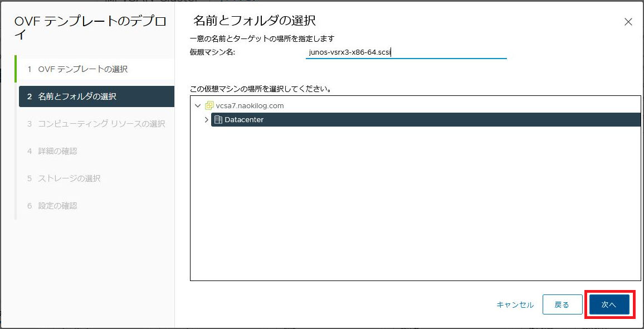Screen dimensions: 644x329
Task: Select step 2 名前とフォルダの選択
Action: coord(77,96)
